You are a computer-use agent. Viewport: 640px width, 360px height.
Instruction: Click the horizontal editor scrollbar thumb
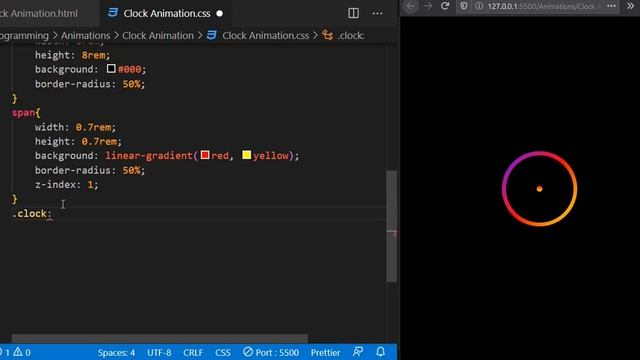click(x=159, y=338)
